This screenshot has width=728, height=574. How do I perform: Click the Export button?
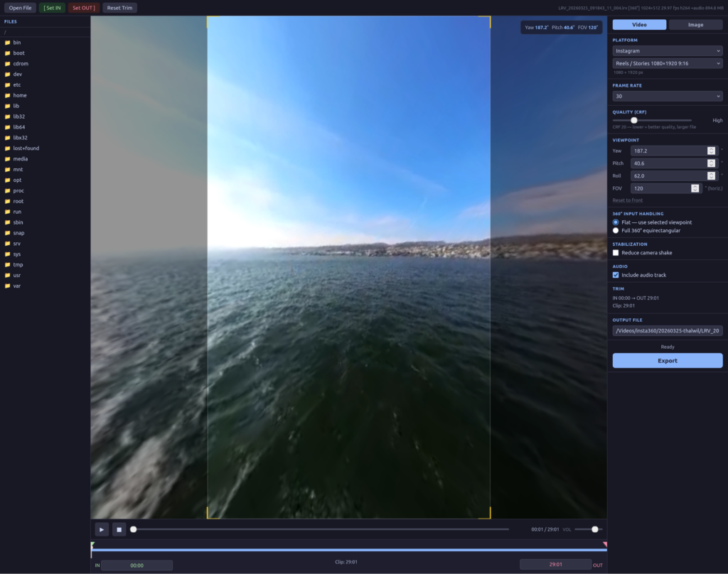[668, 361]
